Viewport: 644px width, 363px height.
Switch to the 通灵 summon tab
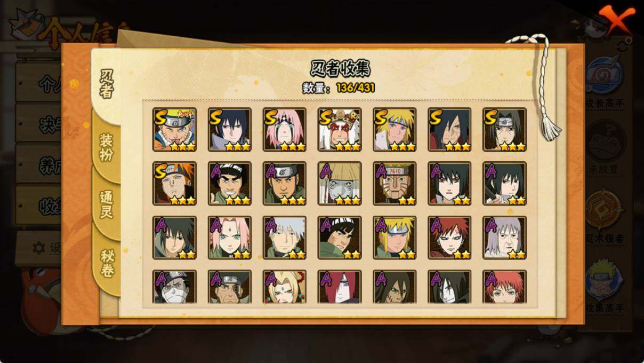pyautogui.click(x=107, y=205)
